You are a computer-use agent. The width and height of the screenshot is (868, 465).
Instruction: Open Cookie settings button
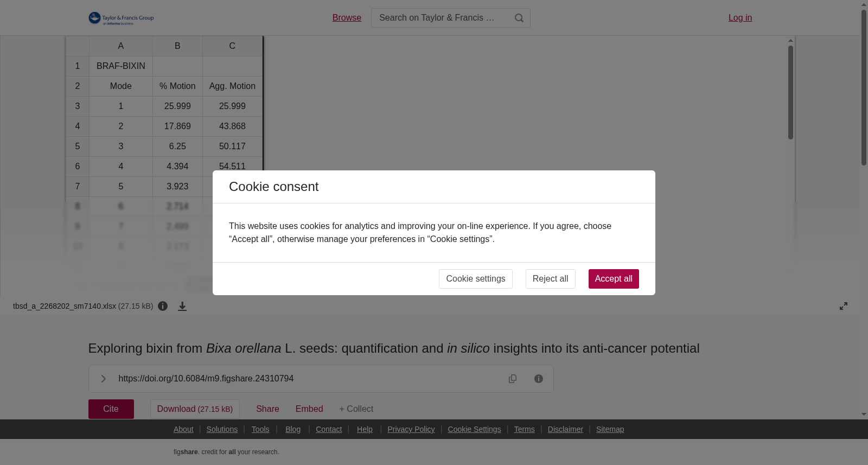click(476, 279)
